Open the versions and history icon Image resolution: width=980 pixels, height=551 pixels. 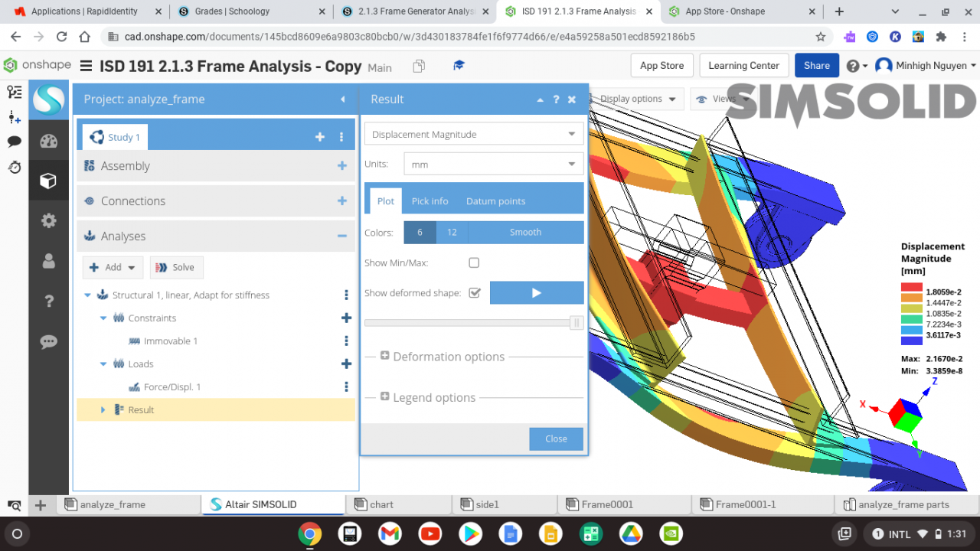tap(14, 92)
